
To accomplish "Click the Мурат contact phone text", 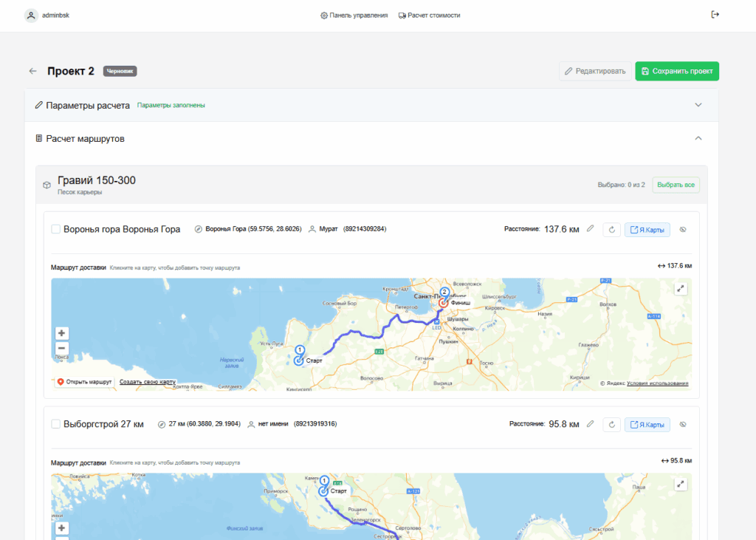I will click(365, 229).
